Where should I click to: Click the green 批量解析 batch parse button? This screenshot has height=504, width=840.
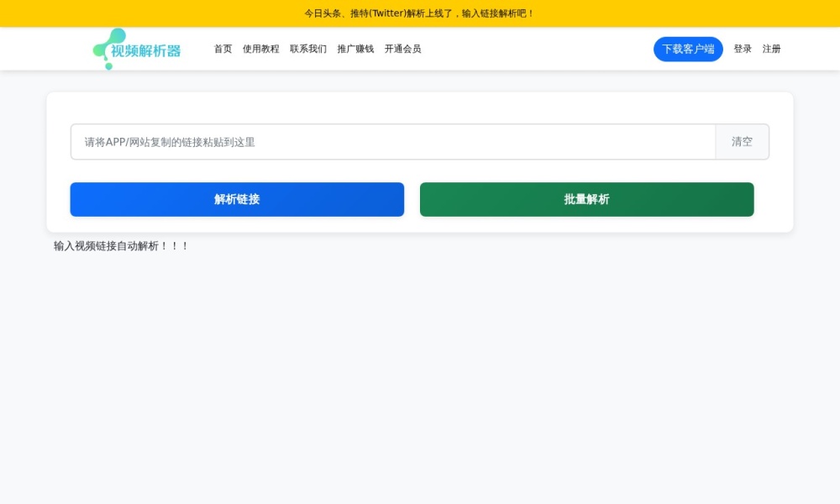point(586,199)
